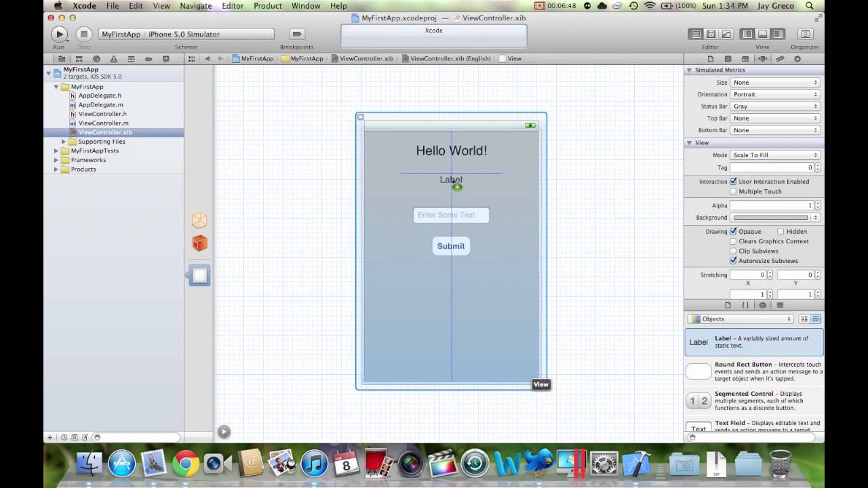Show the Project navigator folder icon

point(61,59)
